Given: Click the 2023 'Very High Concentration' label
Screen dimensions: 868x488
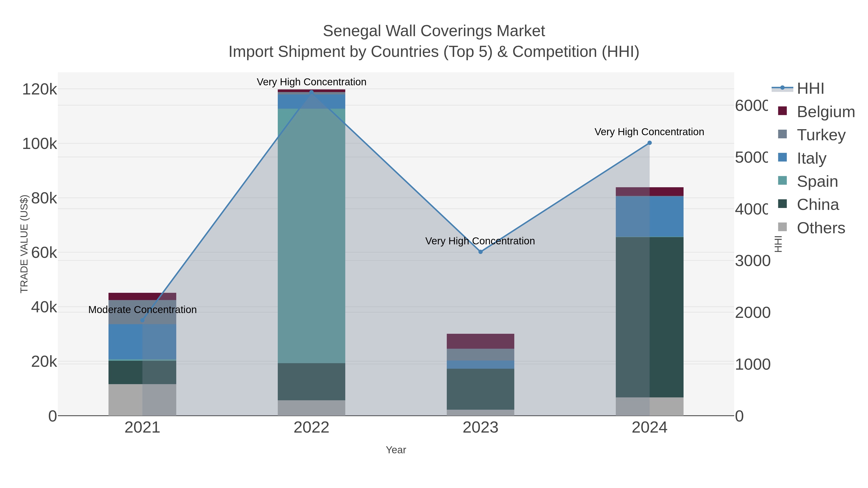Looking at the screenshot, I should click(x=480, y=241).
